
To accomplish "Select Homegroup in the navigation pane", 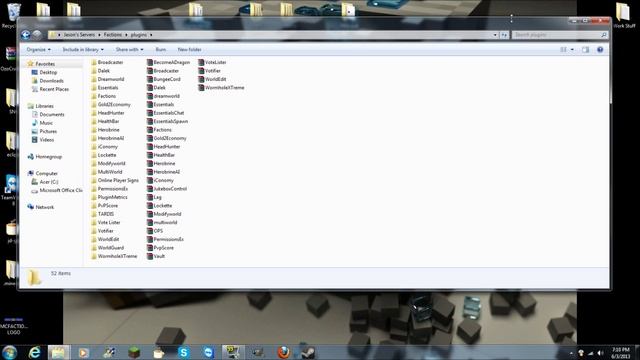I will 49,157.
